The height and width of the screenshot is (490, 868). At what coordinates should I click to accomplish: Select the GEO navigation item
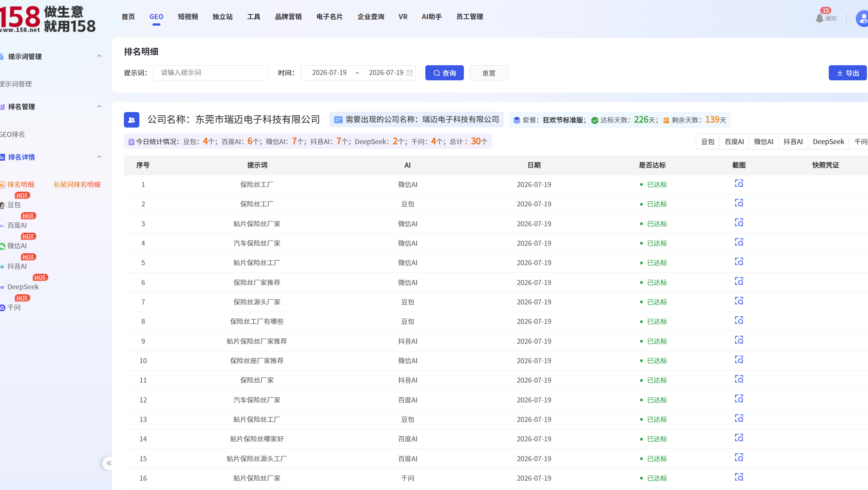tap(156, 17)
